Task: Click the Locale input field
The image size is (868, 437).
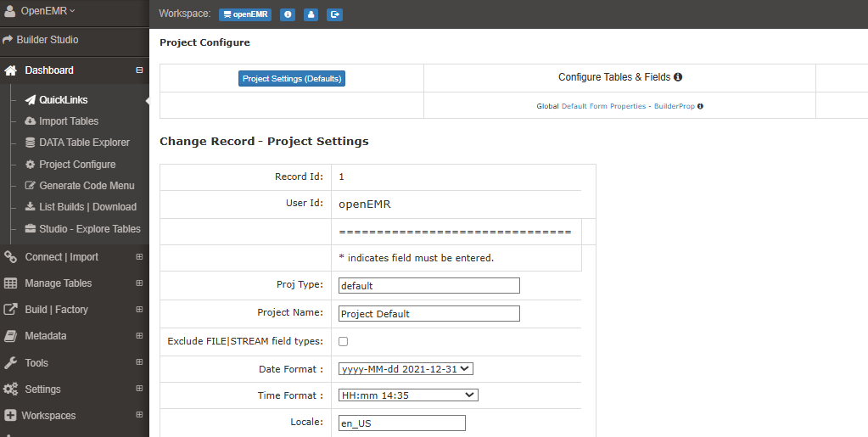Action: (x=402, y=423)
